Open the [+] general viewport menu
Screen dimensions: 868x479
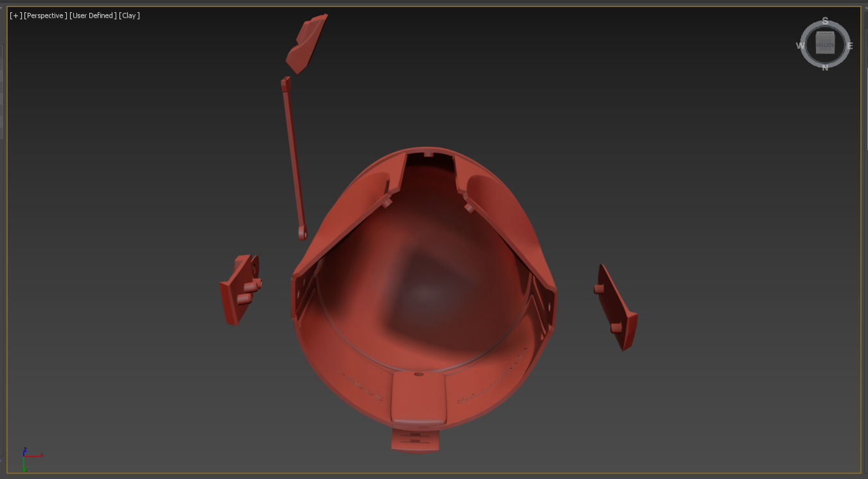click(x=15, y=15)
